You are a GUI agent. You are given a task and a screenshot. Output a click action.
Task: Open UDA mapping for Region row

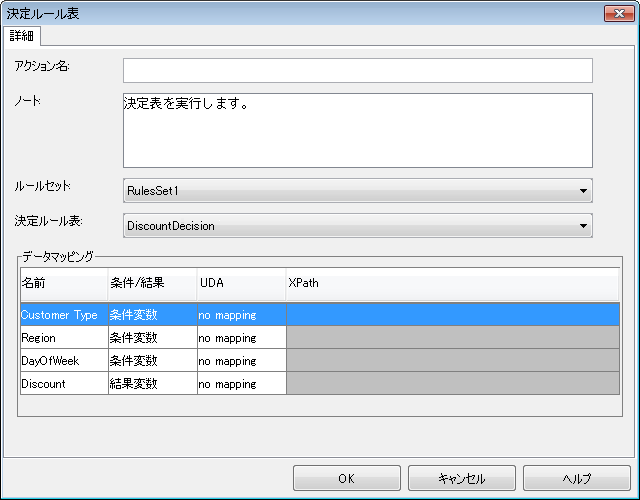click(242, 338)
